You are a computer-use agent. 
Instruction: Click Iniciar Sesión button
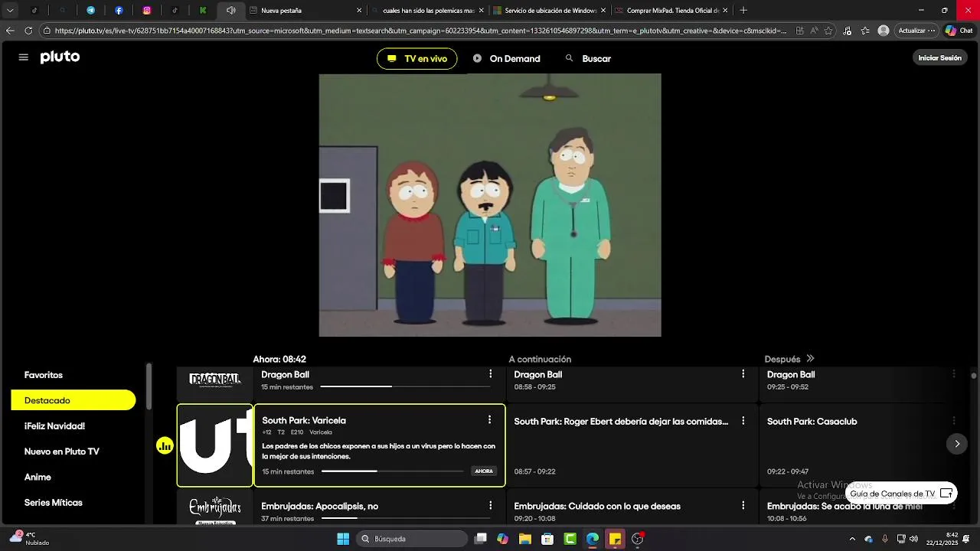(939, 58)
